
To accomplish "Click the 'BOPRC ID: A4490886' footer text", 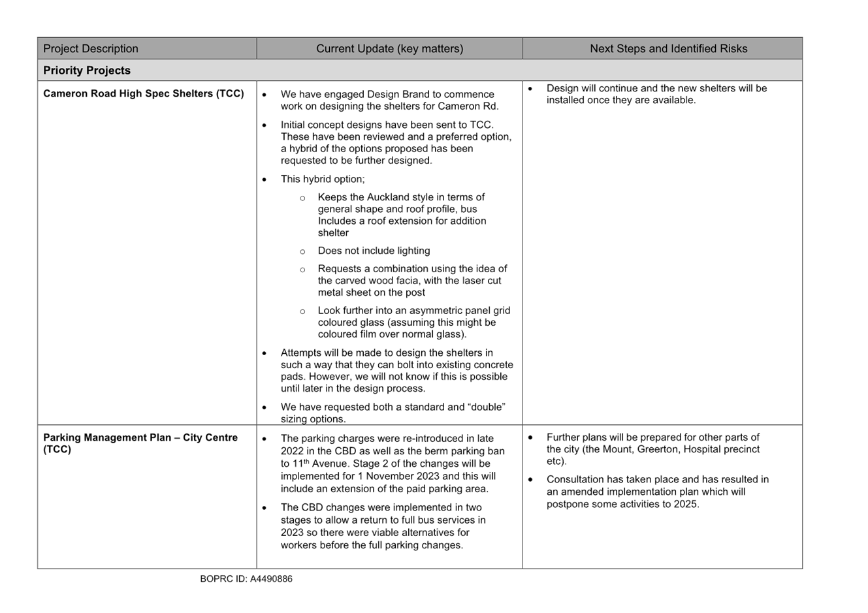I will [x=246, y=579].
